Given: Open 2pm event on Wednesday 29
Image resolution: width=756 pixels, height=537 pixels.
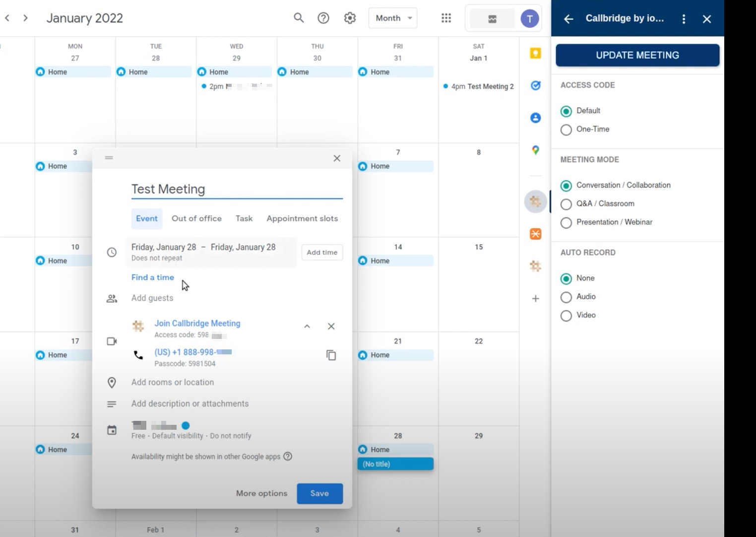Looking at the screenshot, I should (237, 86).
